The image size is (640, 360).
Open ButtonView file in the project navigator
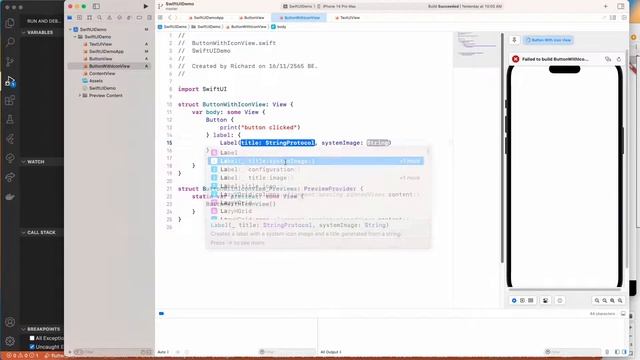pos(100,59)
